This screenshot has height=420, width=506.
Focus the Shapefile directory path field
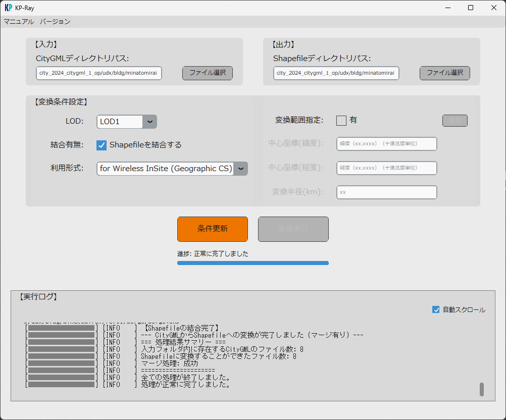(336, 73)
